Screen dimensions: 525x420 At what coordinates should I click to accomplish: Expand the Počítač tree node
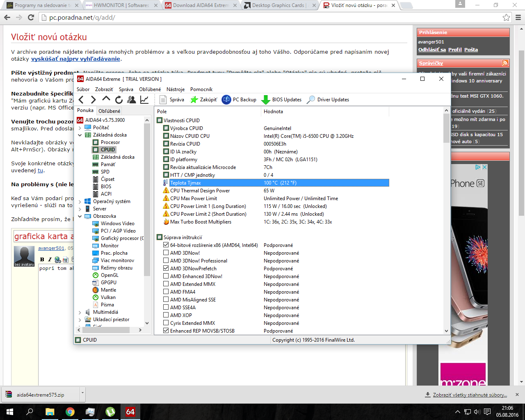point(80,128)
